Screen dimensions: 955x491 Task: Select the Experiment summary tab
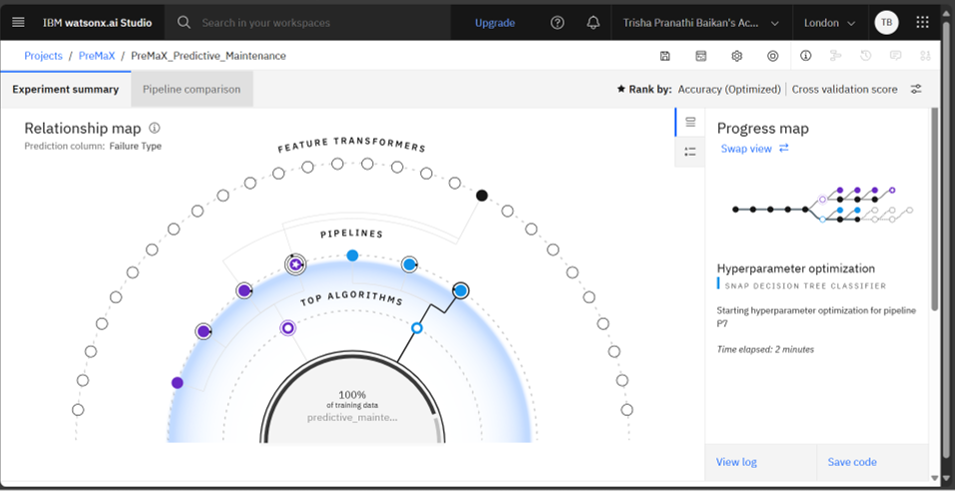(x=65, y=89)
